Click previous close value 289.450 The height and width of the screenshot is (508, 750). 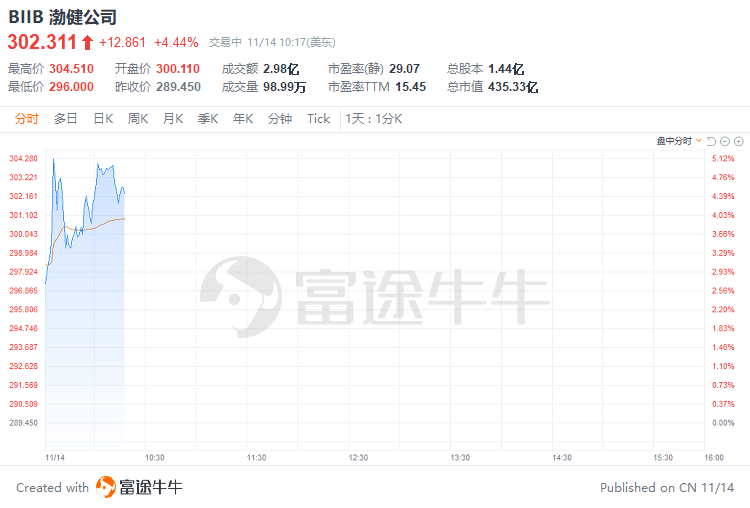(178, 87)
